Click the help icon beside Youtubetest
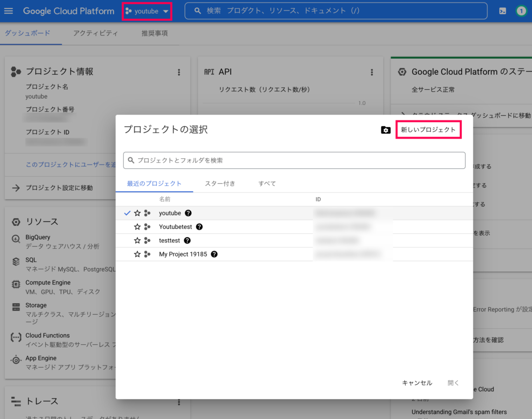532x419 pixels. coord(199,227)
